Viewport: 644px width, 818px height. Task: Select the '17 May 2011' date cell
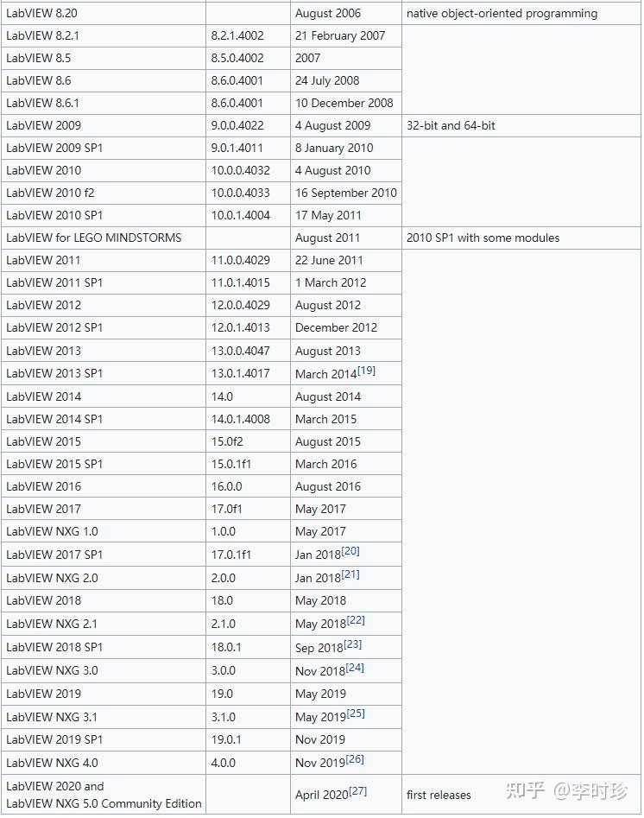pyautogui.click(x=345, y=215)
